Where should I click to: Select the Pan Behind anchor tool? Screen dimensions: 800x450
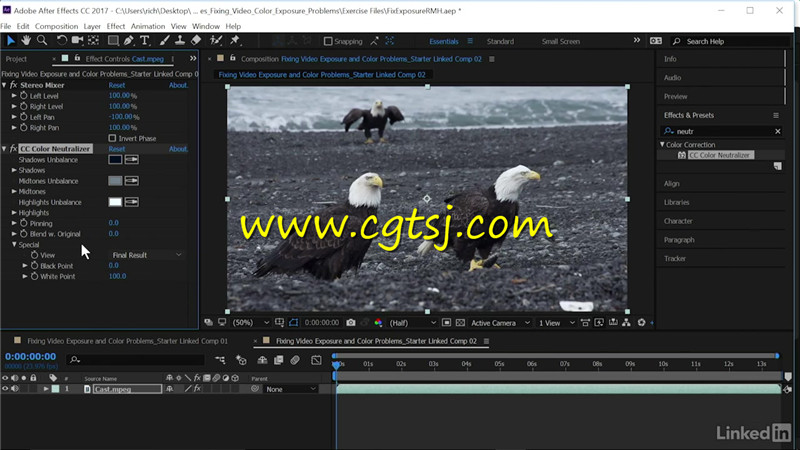click(x=93, y=40)
